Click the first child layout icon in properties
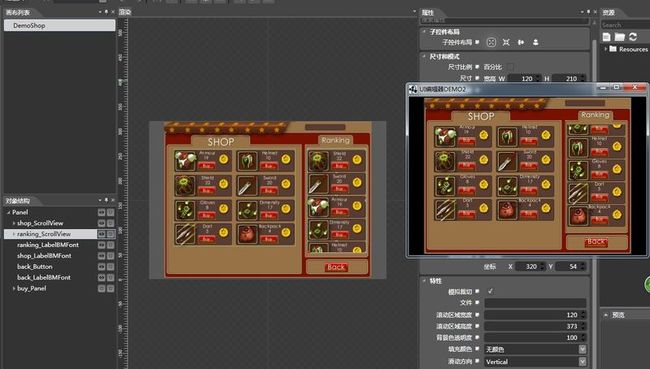Screen dimensions: 650x369 [491, 42]
